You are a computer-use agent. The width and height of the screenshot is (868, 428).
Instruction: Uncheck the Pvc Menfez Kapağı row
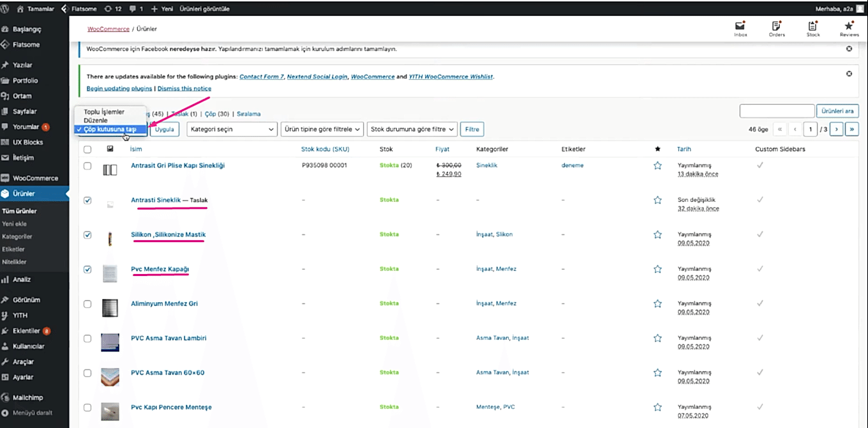click(x=87, y=270)
